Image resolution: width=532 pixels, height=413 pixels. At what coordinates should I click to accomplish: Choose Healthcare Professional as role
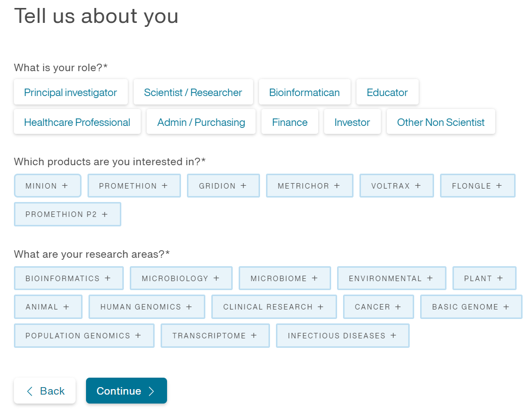77,122
